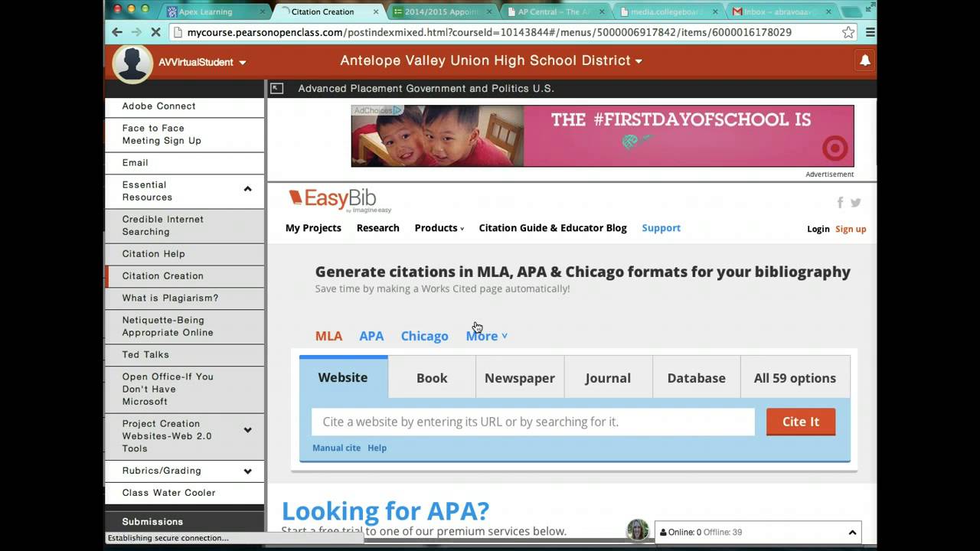
Task: Collapse the Essential Resources section
Action: pyautogui.click(x=247, y=189)
